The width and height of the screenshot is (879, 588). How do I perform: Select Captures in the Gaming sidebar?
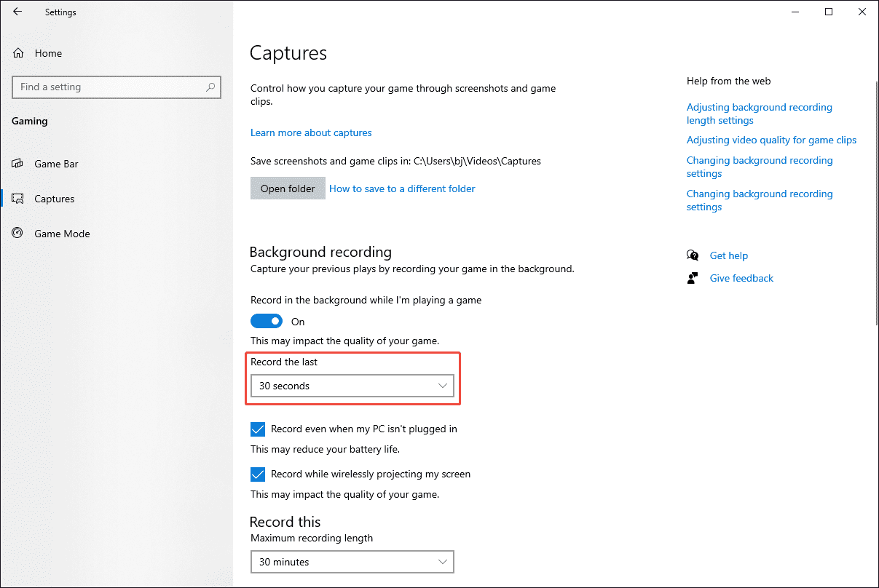coord(55,199)
